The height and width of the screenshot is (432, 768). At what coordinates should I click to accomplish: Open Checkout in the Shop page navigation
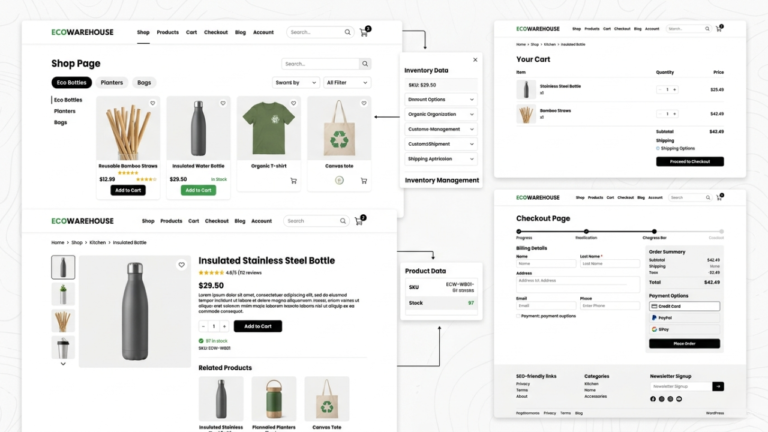[216, 32]
